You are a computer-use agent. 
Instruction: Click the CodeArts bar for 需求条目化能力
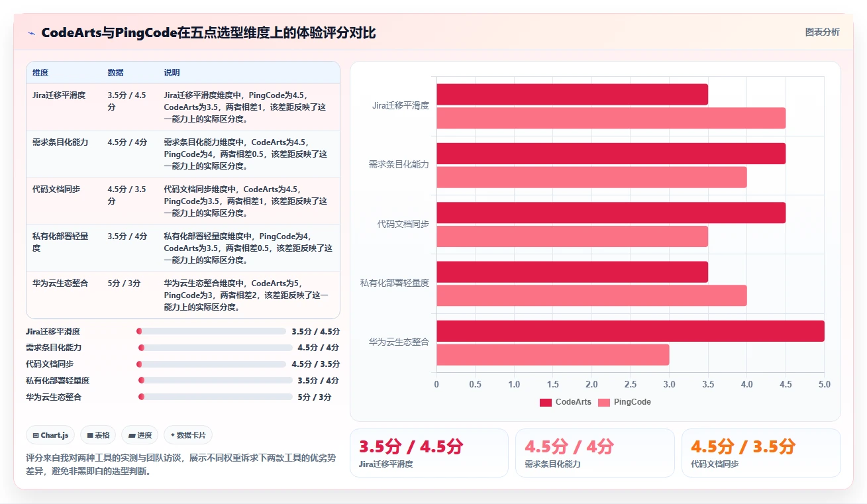tap(611, 154)
